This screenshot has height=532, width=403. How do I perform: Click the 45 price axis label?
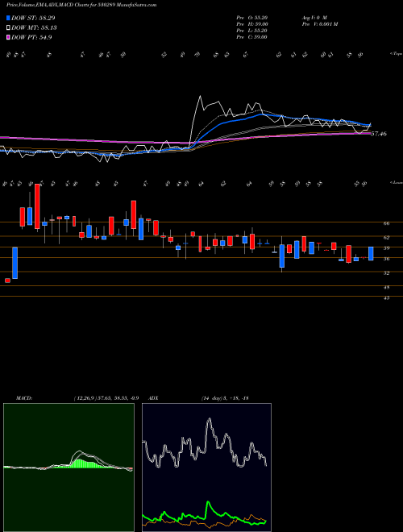387,298
